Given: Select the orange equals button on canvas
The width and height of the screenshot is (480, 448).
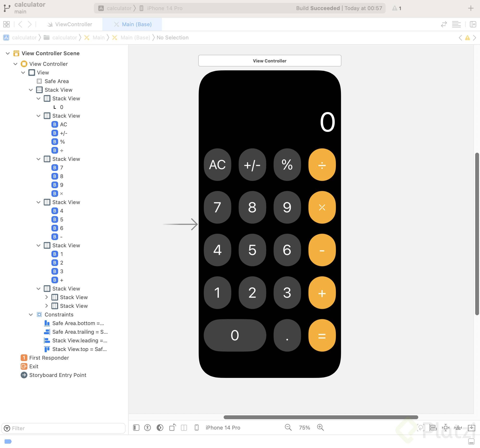Looking at the screenshot, I should coord(322,335).
